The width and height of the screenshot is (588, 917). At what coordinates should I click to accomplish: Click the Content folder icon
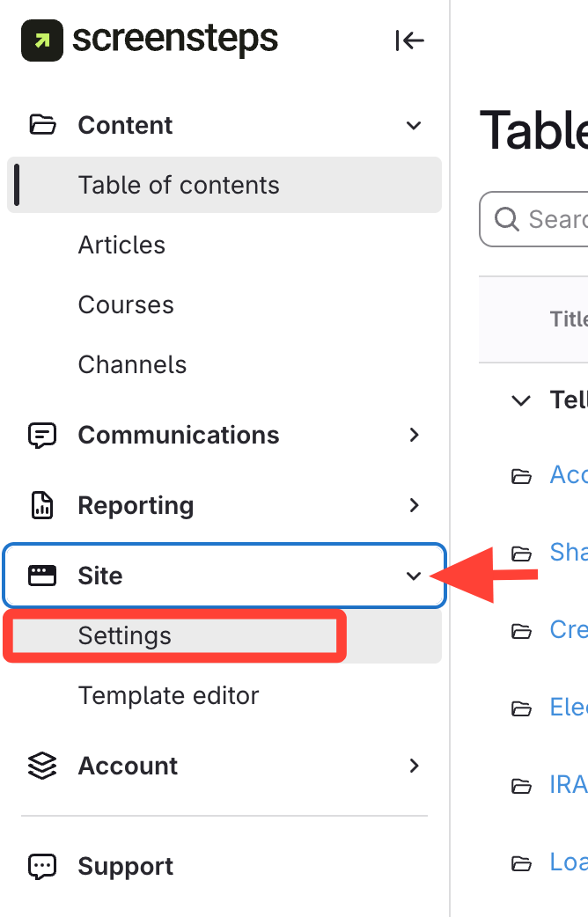(42, 125)
